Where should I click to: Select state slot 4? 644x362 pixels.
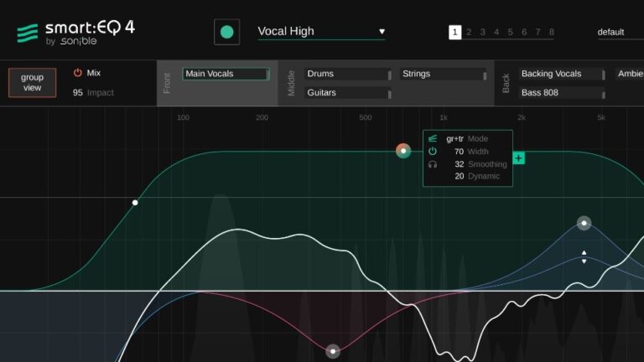pos(496,32)
